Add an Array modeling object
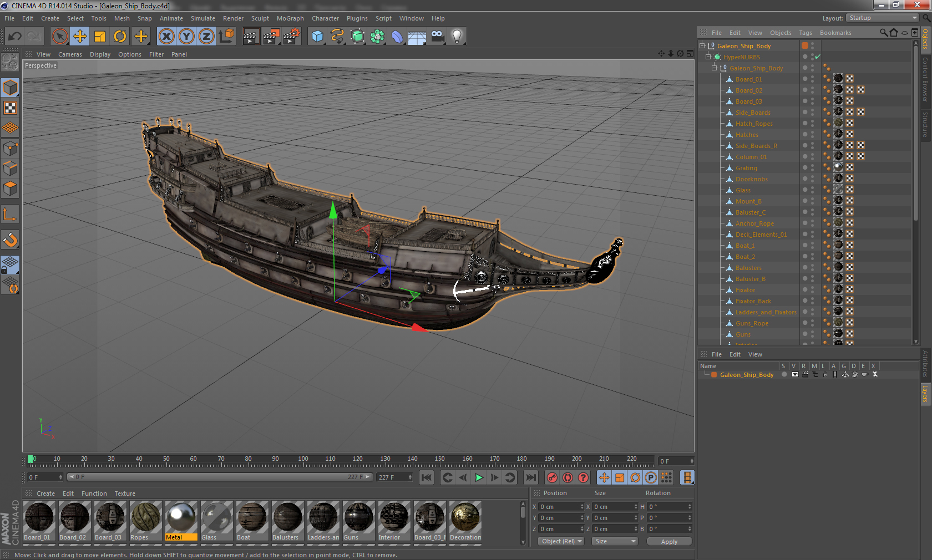Screen dimensions: 932x560 377,37
